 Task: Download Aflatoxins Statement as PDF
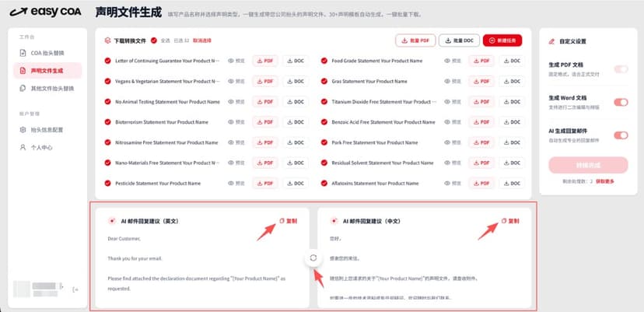481,184
